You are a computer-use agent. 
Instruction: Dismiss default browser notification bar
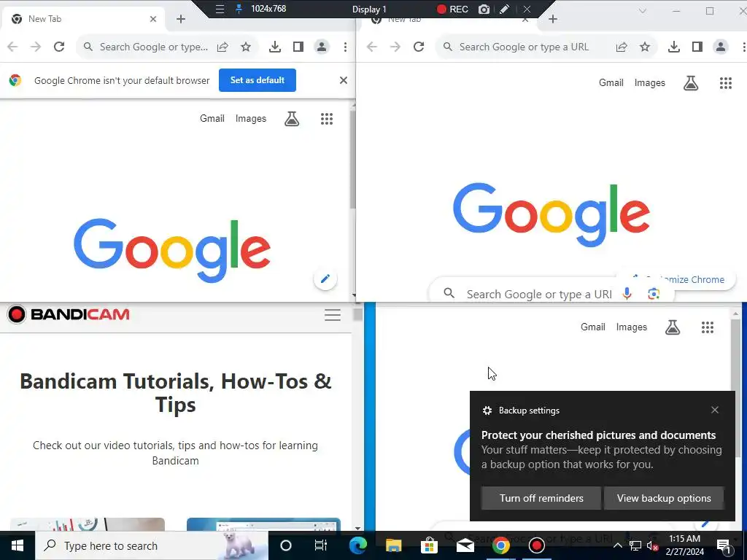[x=344, y=80]
